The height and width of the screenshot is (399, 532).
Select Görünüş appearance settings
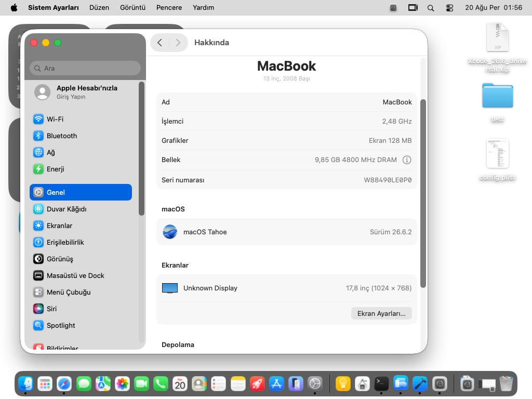tap(81, 259)
